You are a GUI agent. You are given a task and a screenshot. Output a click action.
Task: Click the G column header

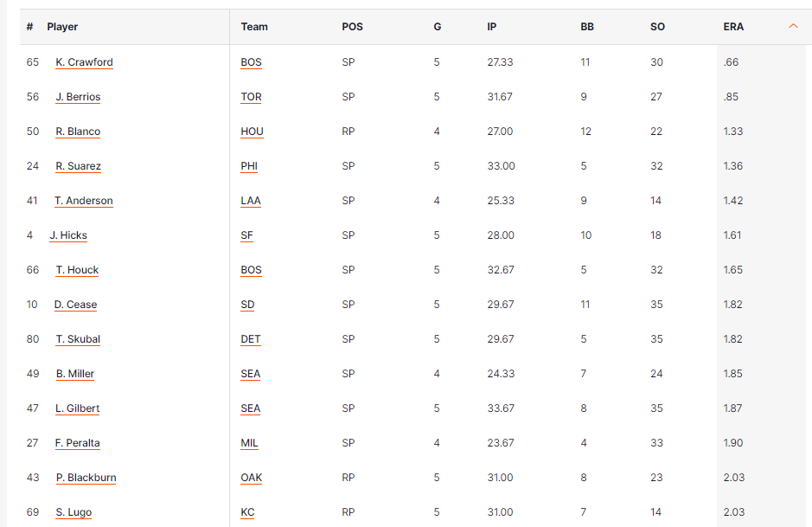(438, 27)
